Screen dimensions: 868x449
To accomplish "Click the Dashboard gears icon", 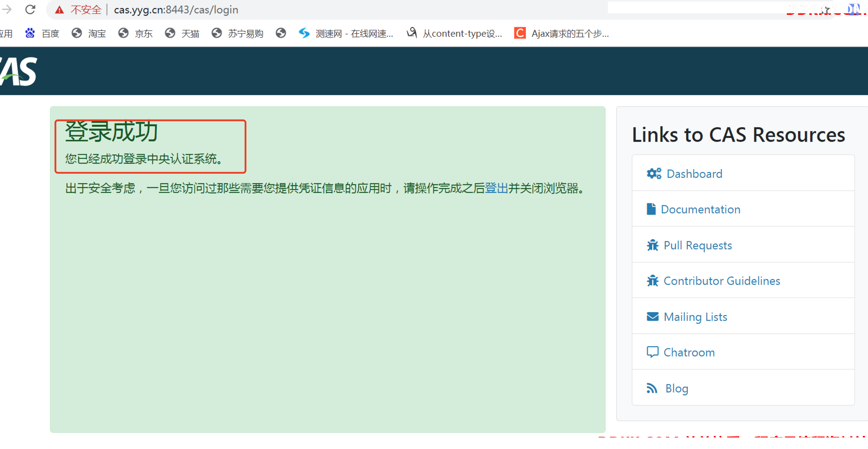I will tap(654, 173).
